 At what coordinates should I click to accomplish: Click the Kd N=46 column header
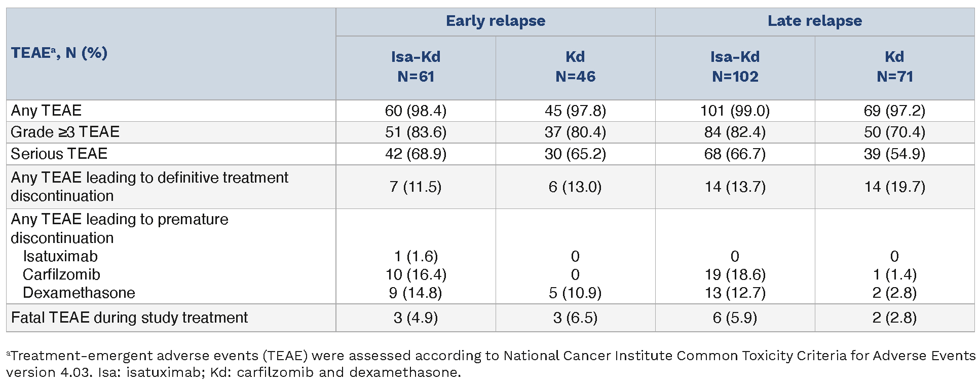click(575, 66)
